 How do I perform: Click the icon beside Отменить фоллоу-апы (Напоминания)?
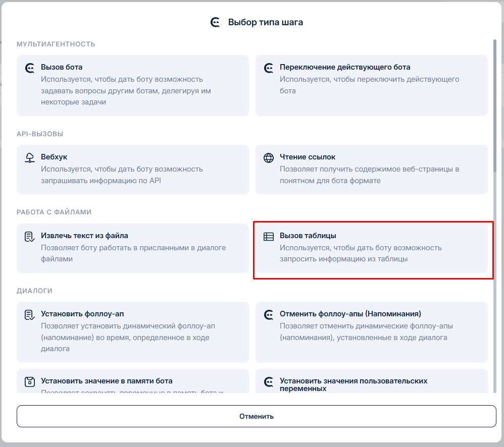269,315
